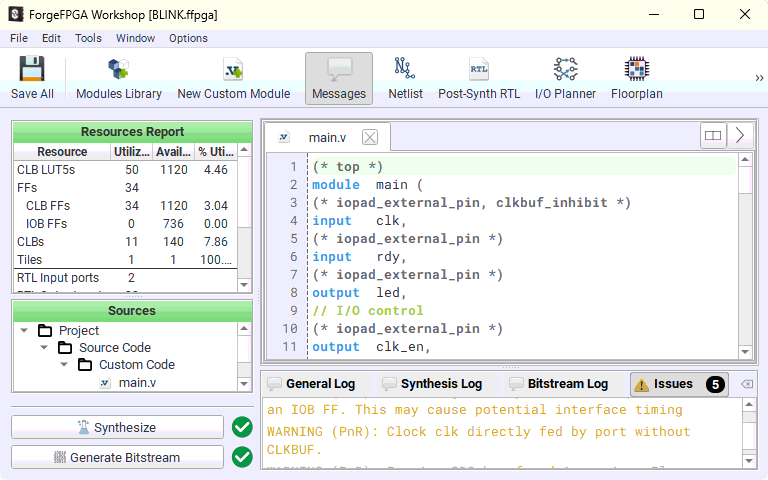The height and width of the screenshot is (480, 768).
Task: Click the Save All floppy disk icon
Action: pyautogui.click(x=32, y=70)
